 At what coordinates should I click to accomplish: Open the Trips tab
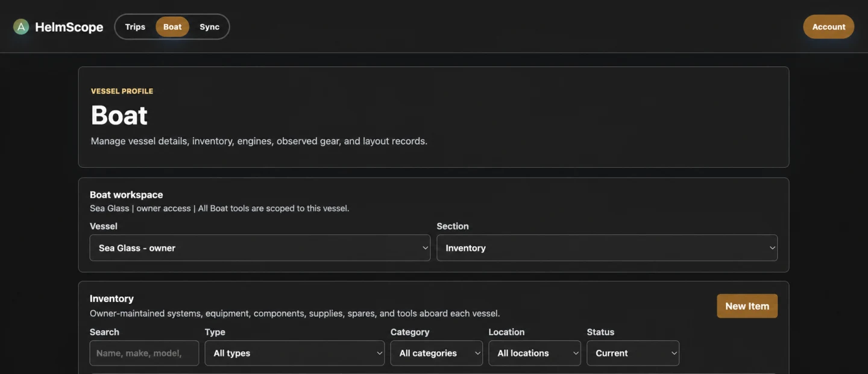(135, 27)
